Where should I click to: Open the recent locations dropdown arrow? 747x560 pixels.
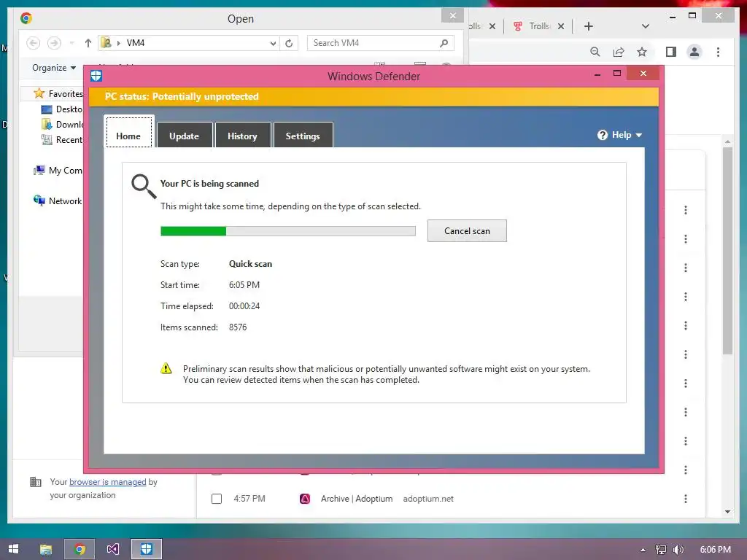point(72,43)
